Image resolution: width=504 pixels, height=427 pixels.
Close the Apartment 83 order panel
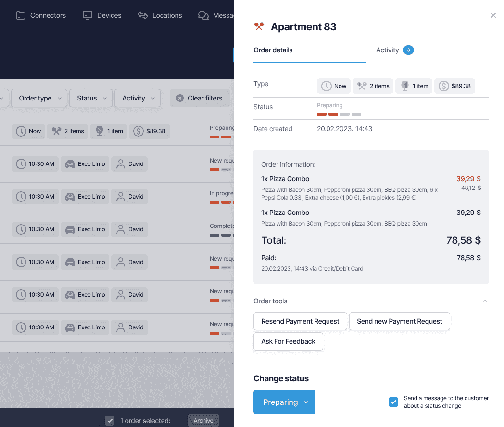pyautogui.click(x=493, y=15)
